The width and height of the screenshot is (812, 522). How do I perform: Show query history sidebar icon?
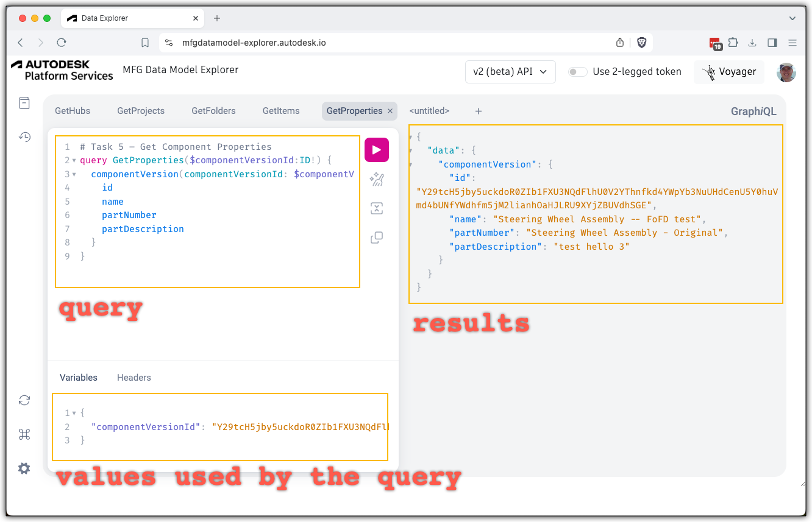tap(24, 137)
